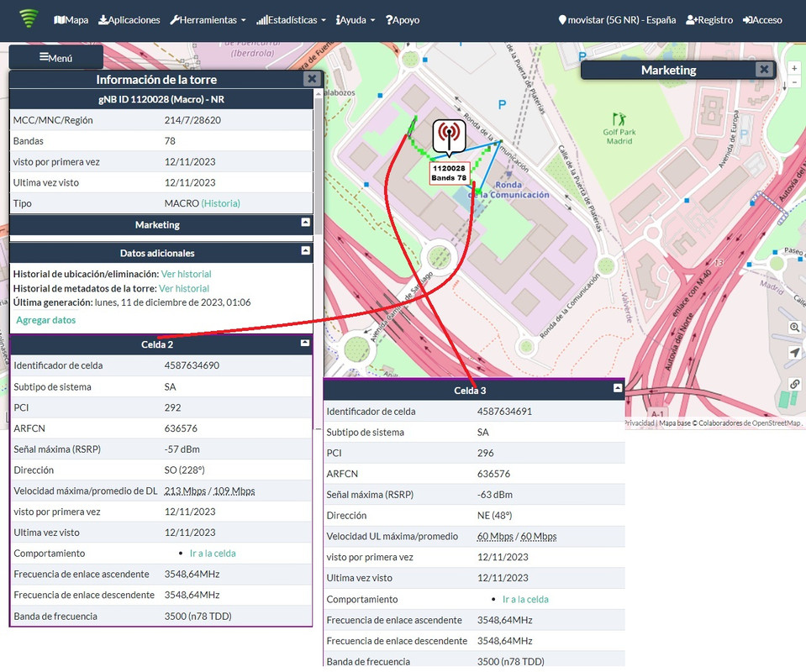
Task: Open the Aplicaciones menu item
Action: coord(129,20)
